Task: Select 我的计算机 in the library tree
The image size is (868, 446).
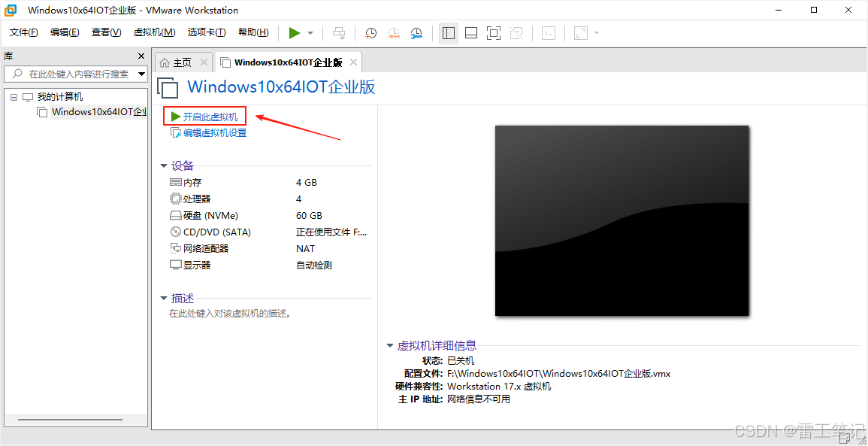Action: click(x=60, y=97)
